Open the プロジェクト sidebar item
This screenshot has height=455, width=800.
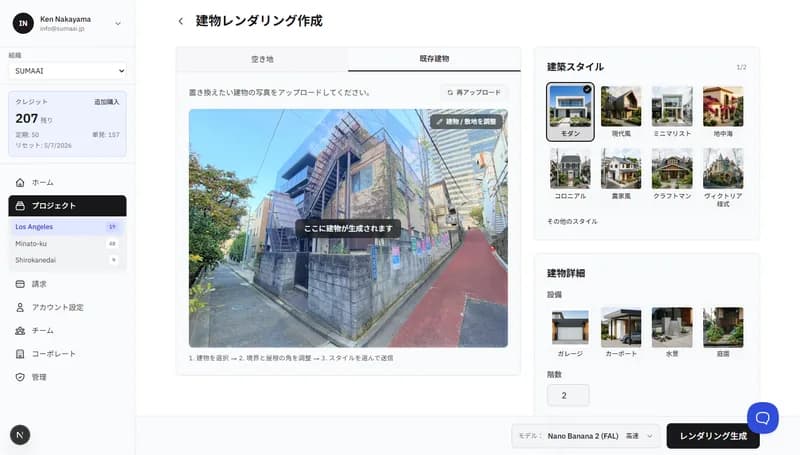pos(67,206)
